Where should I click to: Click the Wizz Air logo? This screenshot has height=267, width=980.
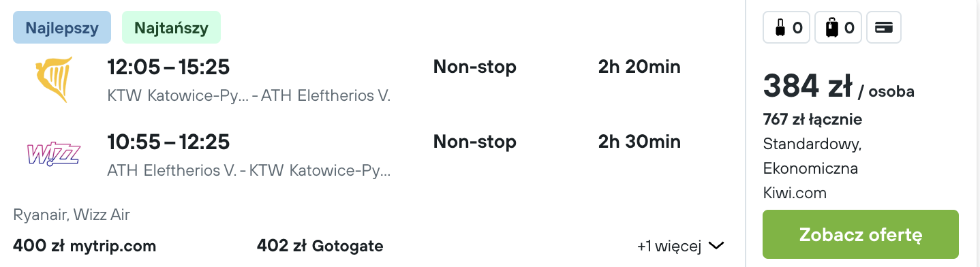(53, 154)
